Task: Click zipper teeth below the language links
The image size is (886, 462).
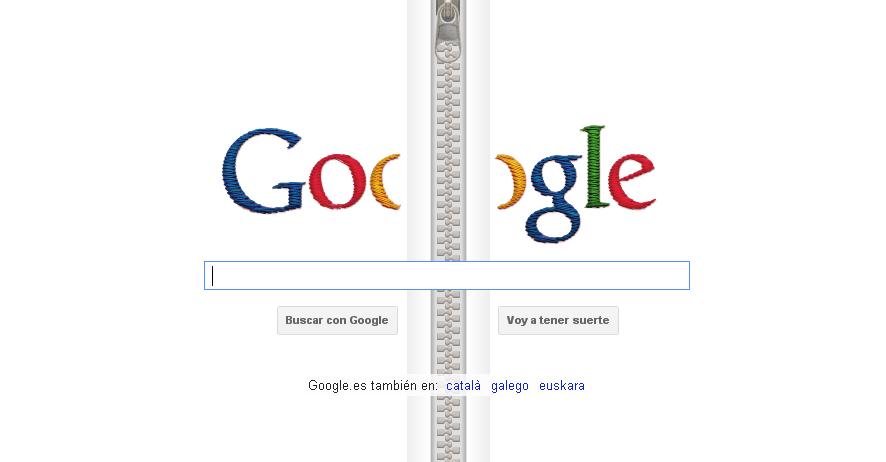Action: pyautogui.click(x=449, y=429)
